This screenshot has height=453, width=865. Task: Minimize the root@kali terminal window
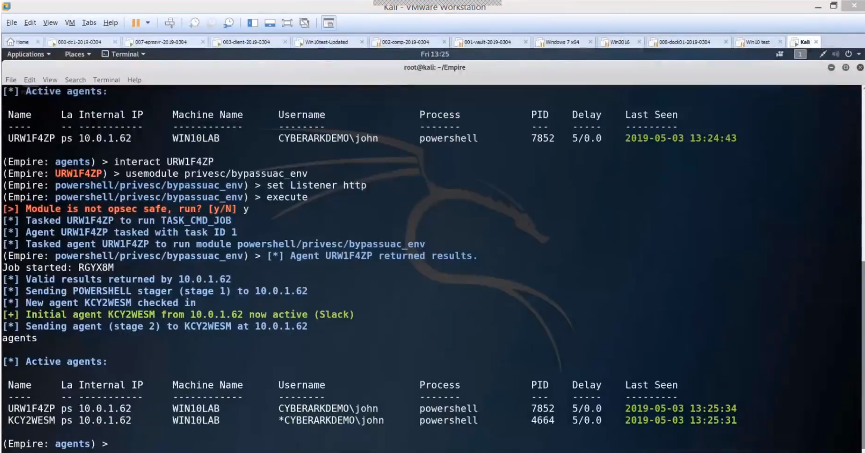831,67
